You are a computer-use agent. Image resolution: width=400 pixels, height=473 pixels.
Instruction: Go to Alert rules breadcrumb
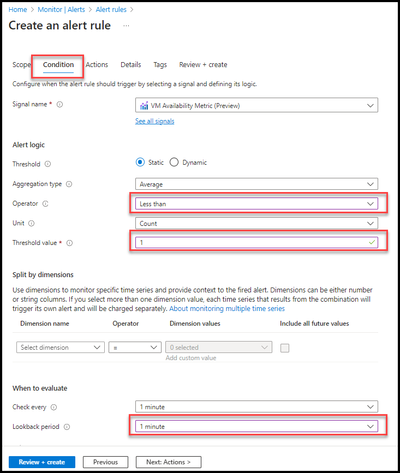click(x=111, y=10)
